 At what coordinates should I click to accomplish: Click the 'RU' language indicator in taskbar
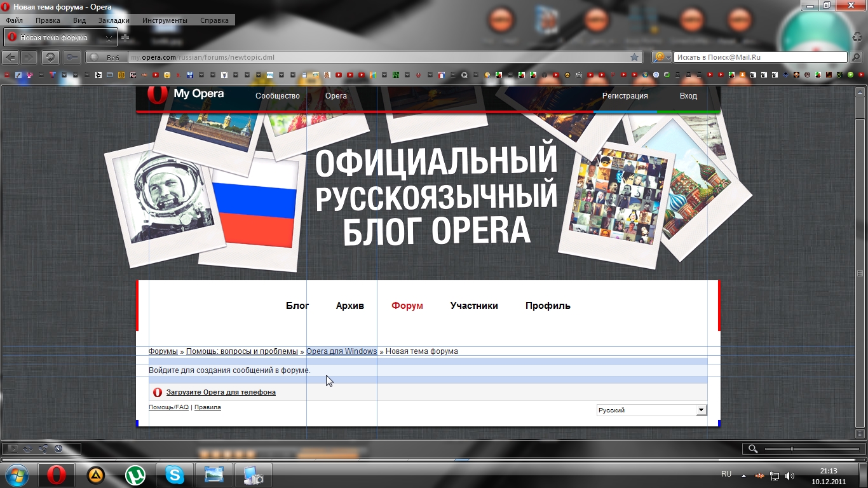726,474
